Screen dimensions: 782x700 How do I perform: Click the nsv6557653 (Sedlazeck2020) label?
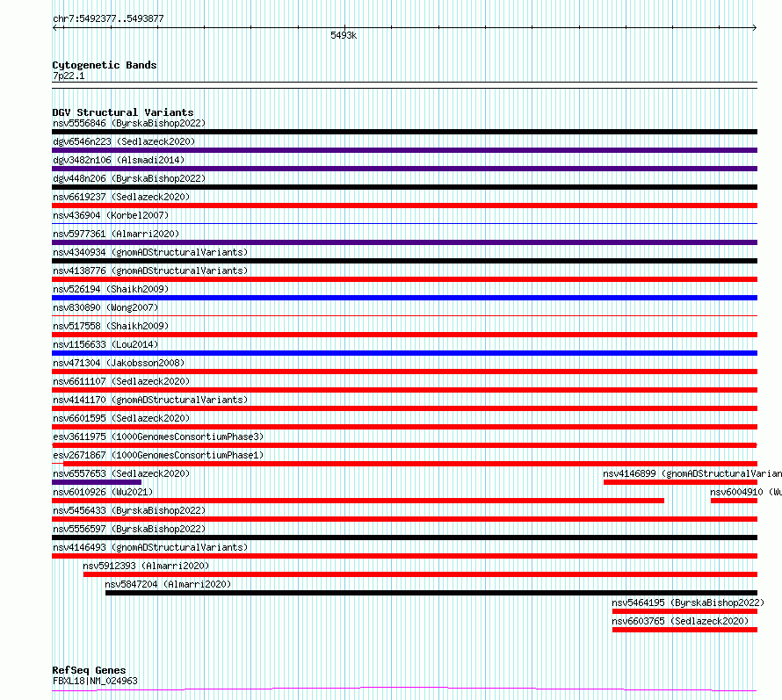(121, 473)
